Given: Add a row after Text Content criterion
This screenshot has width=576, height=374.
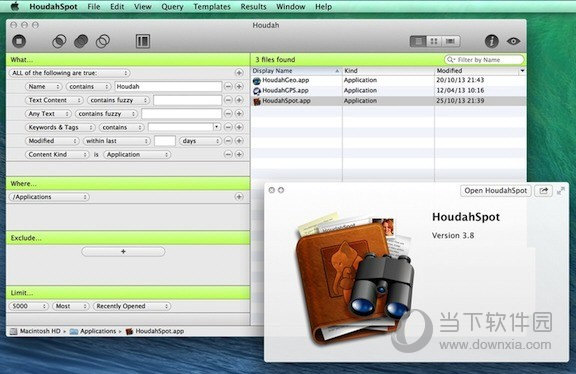Looking at the screenshot, I should 239,100.
